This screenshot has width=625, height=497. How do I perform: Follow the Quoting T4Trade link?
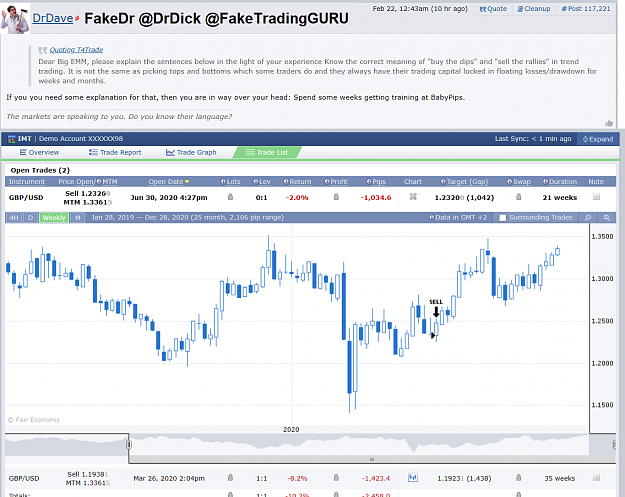coord(76,50)
